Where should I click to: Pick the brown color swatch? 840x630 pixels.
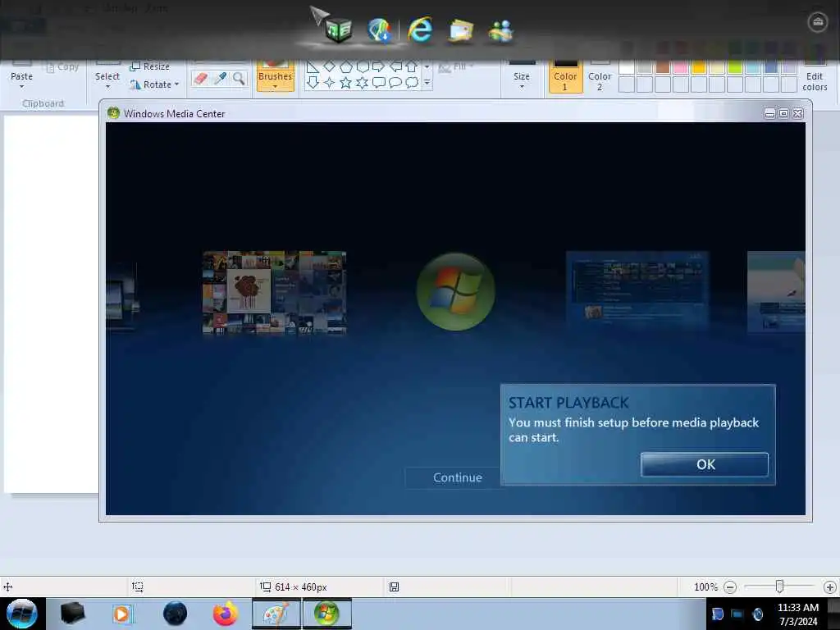coord(663,67)
